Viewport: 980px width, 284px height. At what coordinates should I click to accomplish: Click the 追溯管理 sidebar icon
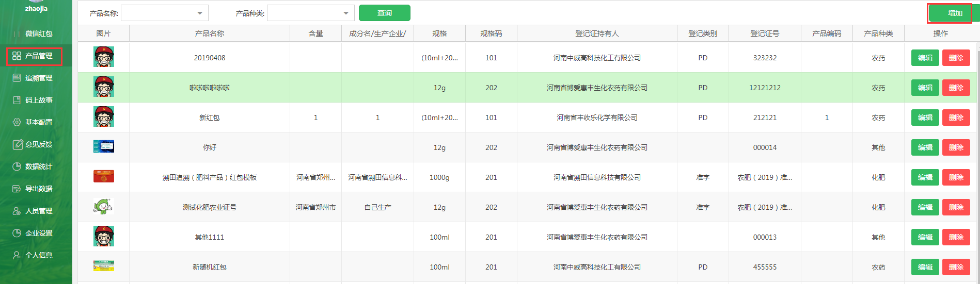click(x=17, y=78)
